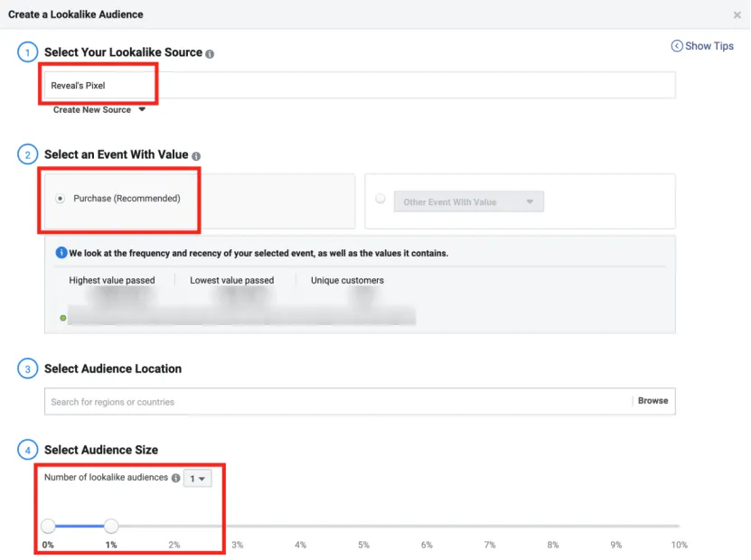Click the blue info icon in event notice
This screenshot has width=751, height=560.
[61, 253]
